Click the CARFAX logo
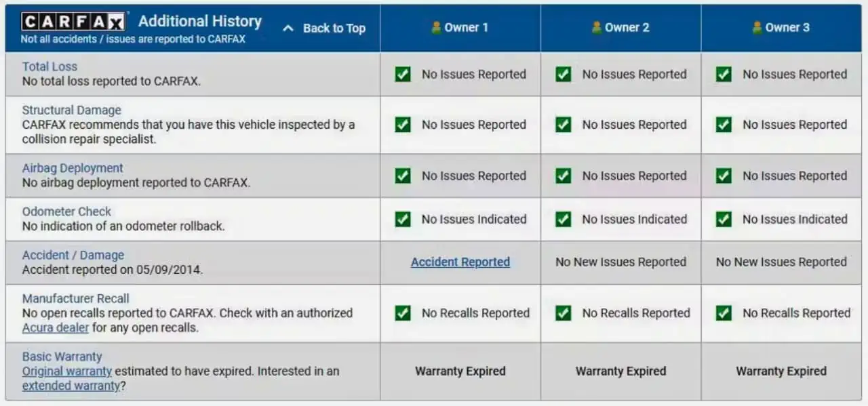 coord(73,20)
